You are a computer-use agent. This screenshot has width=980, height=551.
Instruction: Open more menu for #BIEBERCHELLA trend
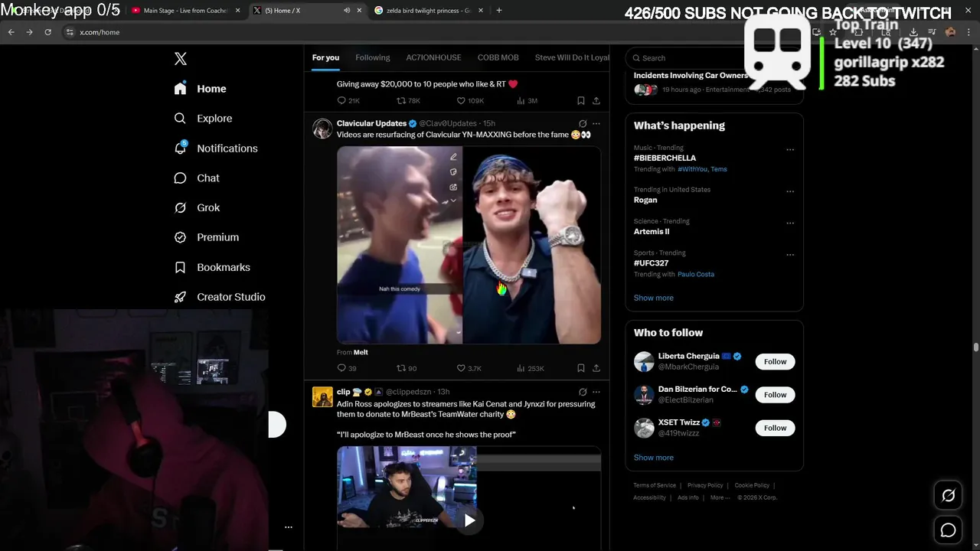790,150
